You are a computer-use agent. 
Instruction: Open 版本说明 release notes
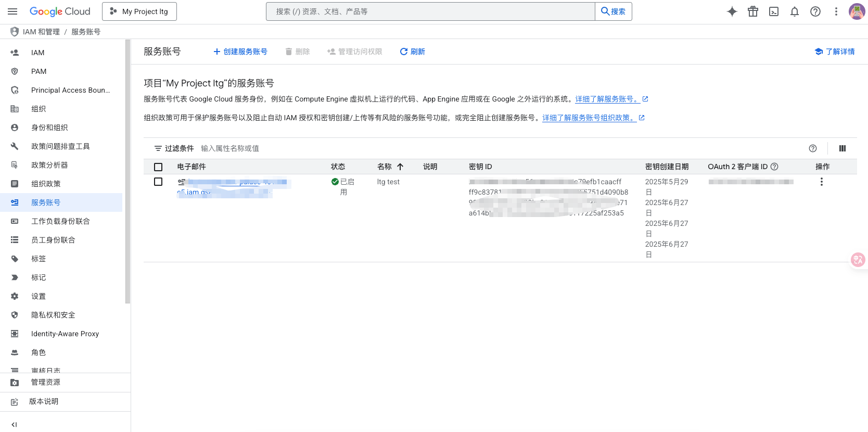[65, 402]
